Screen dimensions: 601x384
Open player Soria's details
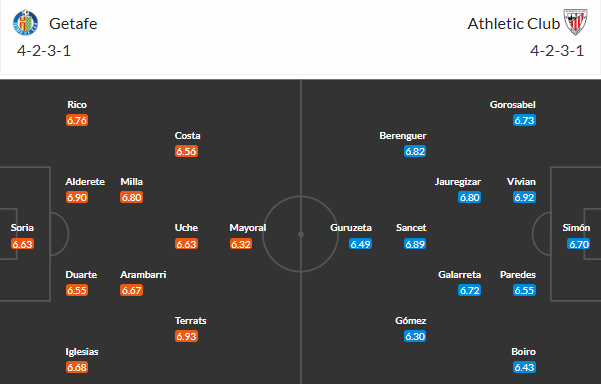click(x=22, y=228)
